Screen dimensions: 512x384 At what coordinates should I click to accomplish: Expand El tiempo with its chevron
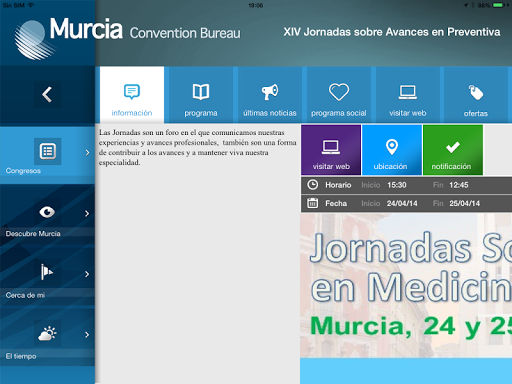pyautogui.click(x=87, y=335)
